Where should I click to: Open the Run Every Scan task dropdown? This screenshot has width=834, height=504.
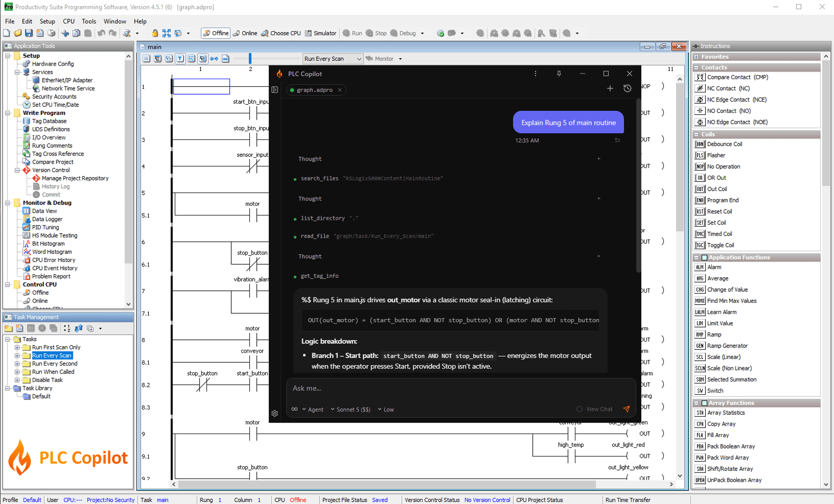(333, 59)
